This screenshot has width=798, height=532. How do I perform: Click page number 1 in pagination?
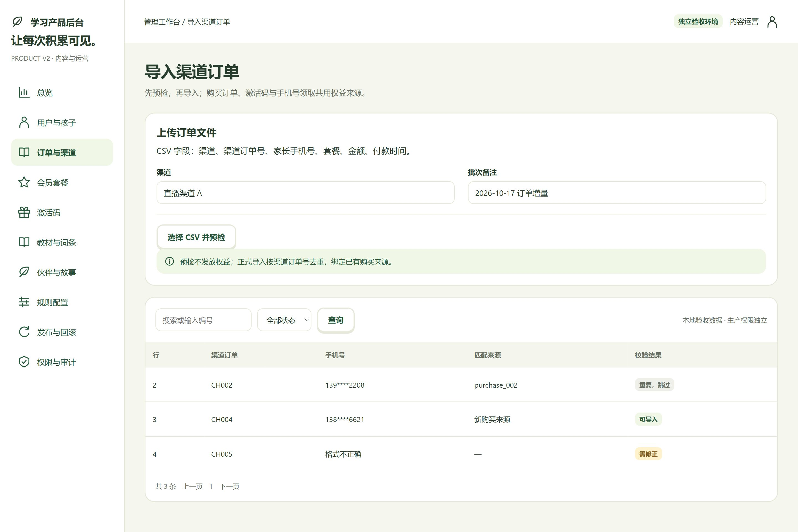pyautogui.click(x=211, y=486)
